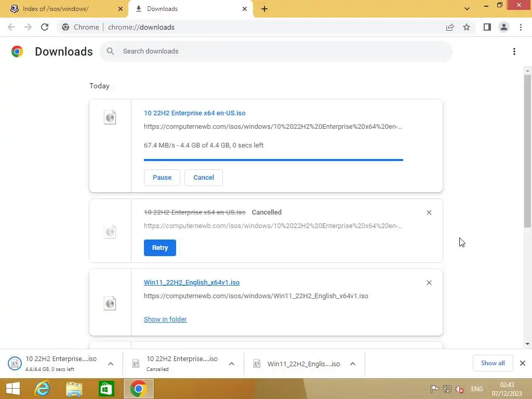The height and width of the screenshot is (399, 532).
Task: Open Chrome's three-dot main menu
Action: 521,27
